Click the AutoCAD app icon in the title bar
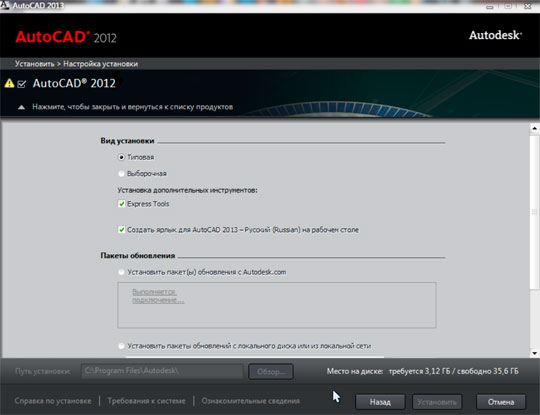The image size is (540, 415). pos(4,5)
